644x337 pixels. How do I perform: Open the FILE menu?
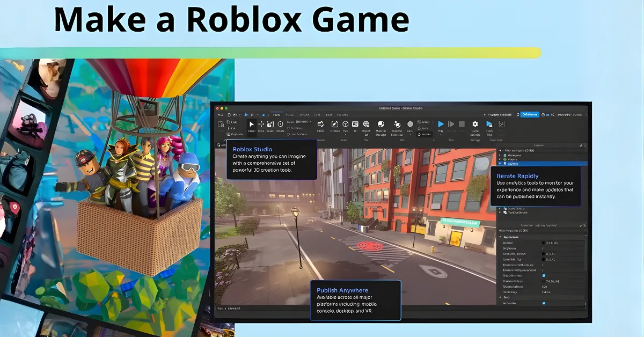(x=220, y=114)
